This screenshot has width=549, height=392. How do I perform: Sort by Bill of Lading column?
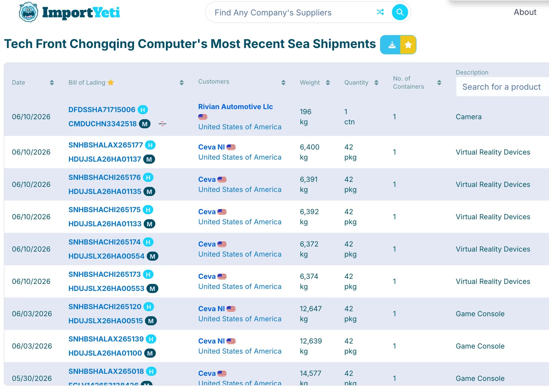pos(182,83)
